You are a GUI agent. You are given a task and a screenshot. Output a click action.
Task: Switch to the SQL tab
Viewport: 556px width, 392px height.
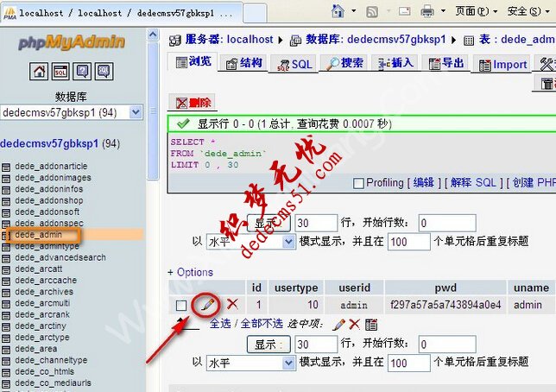(x=294, y=64)
